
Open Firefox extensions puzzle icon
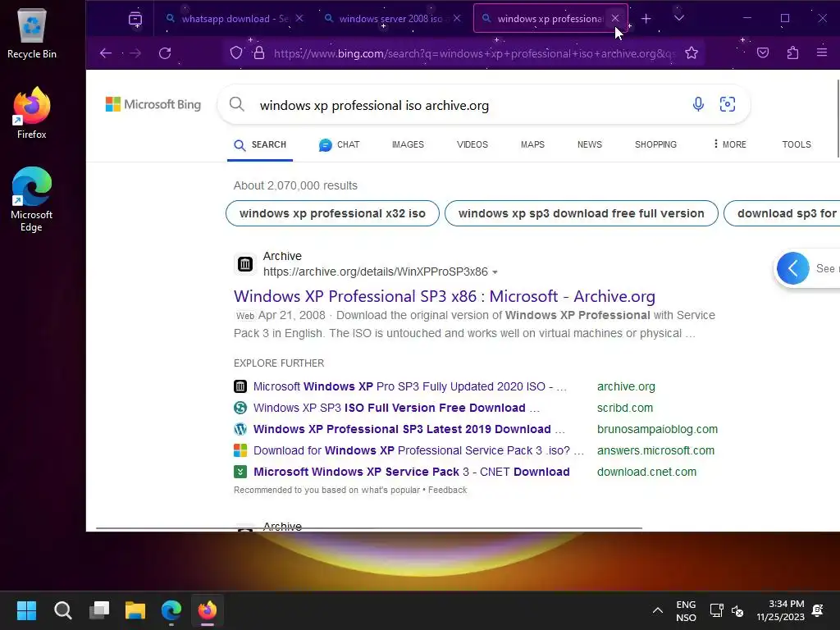coord(793,53)
